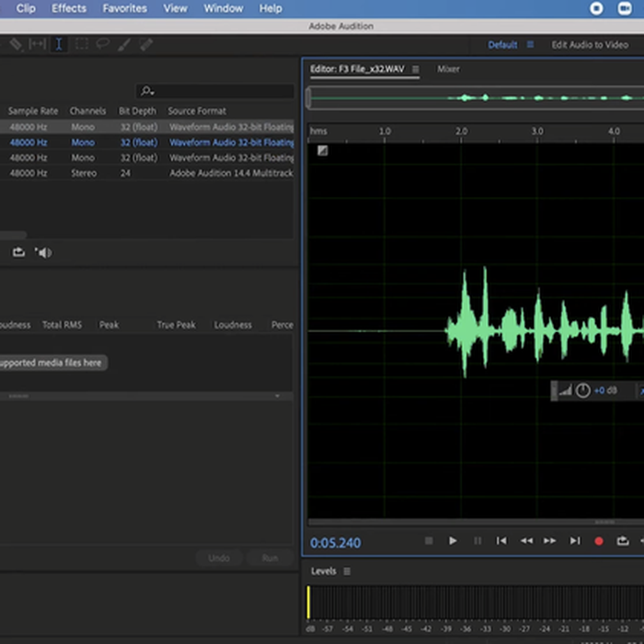Jump to previous marker with skip-back button

pyautogui.click(x=501, y=541)
